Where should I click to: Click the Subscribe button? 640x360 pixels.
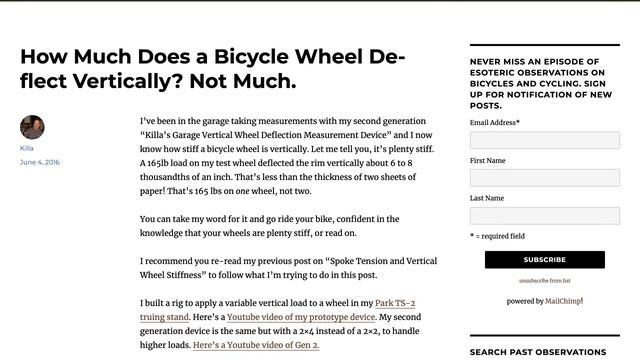coord(544,260)
